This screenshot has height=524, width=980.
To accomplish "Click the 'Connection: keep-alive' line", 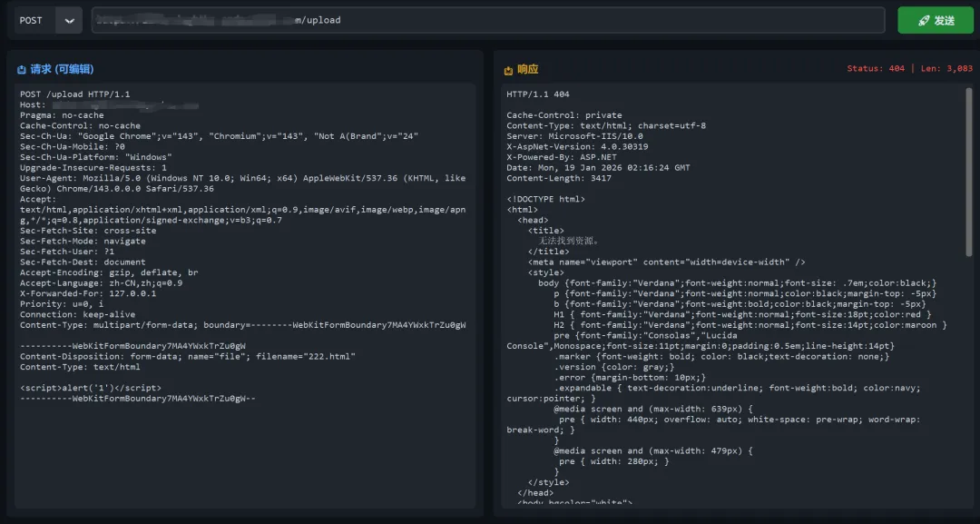I will [x=77, y=315].
